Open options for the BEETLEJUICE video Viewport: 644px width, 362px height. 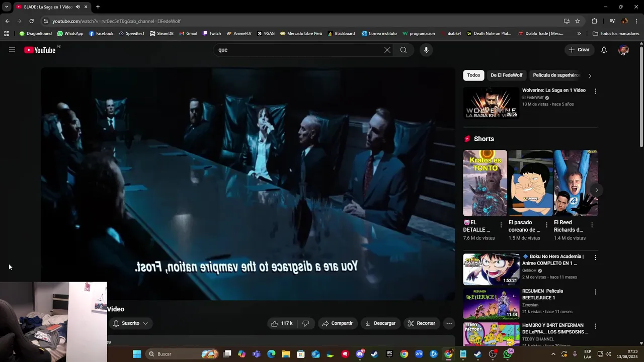point(595,292)
